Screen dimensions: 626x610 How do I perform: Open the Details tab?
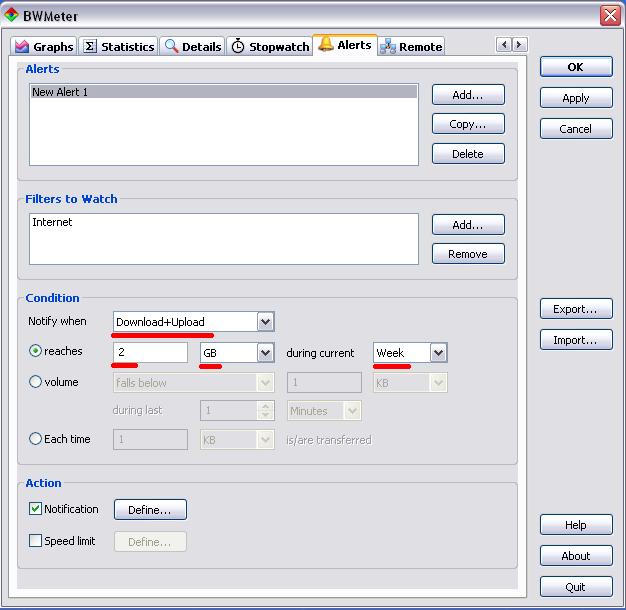tap(192, 47)
